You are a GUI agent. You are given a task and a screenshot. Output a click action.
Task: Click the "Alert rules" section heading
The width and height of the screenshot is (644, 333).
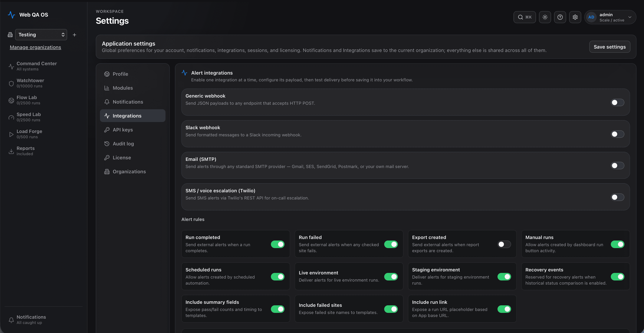(x=193, y=219)
